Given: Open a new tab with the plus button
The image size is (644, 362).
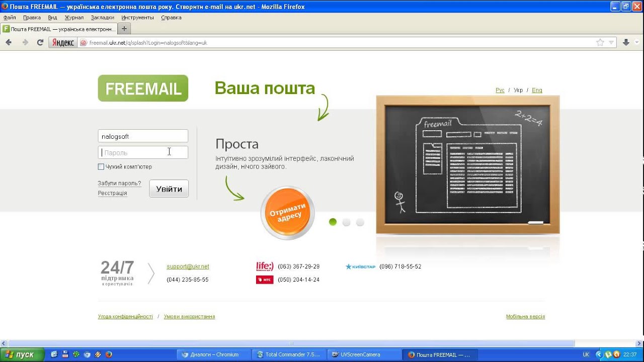Looking at the screenshot, I should pos(124,29).
